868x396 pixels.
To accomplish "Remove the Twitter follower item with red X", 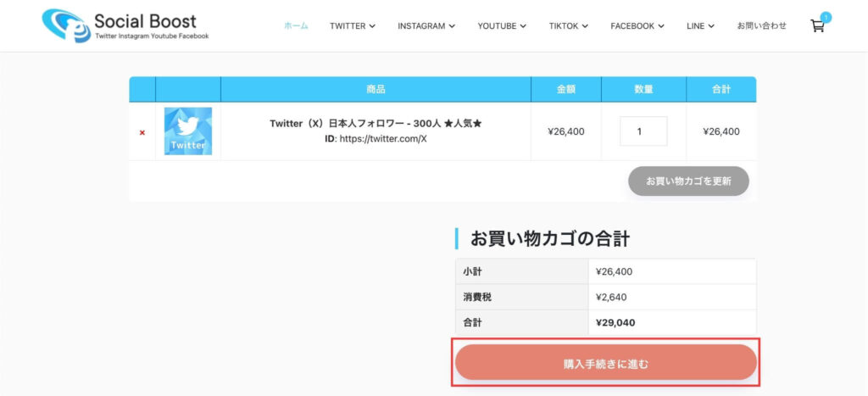I will point(142,132).
